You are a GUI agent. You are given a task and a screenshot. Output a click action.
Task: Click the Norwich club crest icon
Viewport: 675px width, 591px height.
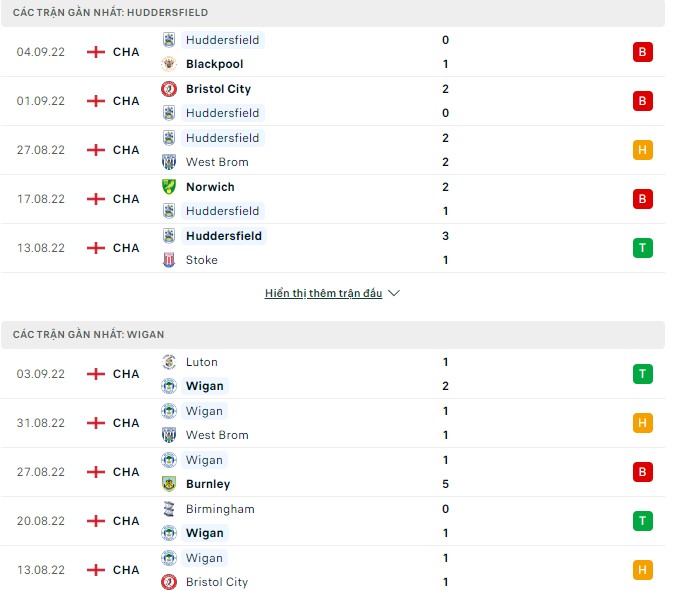click(168, 187)
